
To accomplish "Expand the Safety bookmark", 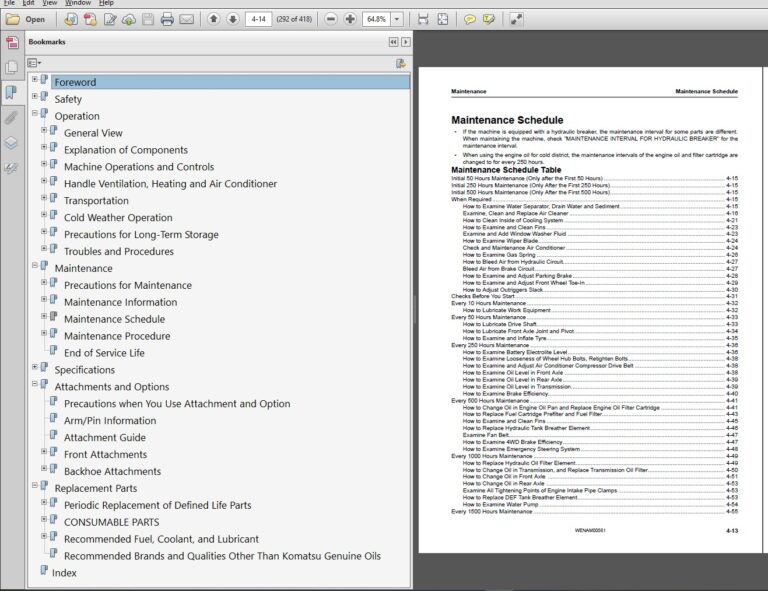I will click(x=35, y=96).
